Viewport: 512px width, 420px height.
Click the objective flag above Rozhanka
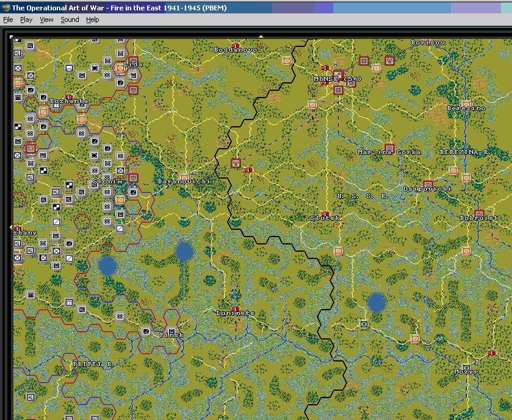tap(69, 97)
